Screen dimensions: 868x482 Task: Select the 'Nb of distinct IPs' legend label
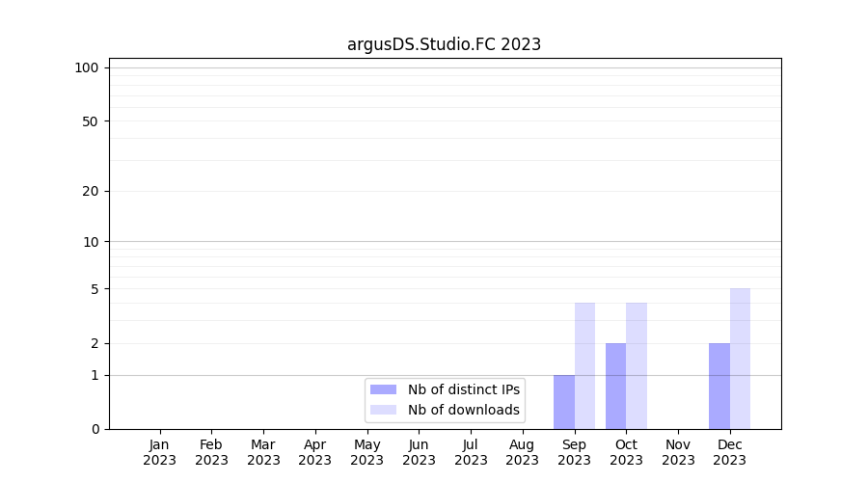463,389
